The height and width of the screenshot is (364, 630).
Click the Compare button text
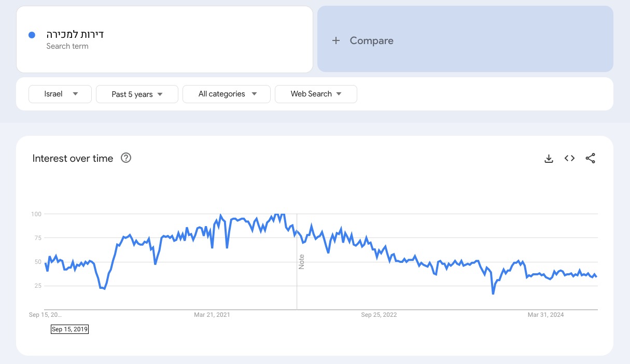click(371, 40)
